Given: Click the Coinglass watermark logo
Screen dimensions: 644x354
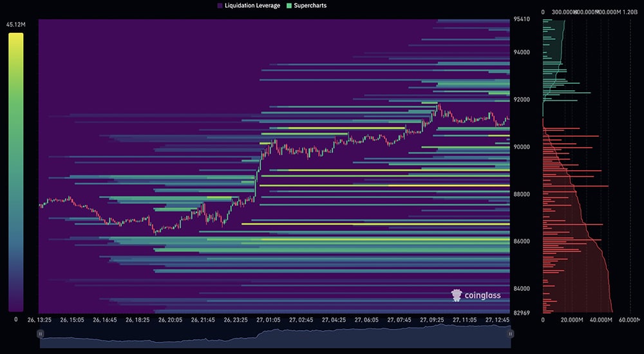Looking at the screenshot, I should pyautogui.click(x=476, y=295).
